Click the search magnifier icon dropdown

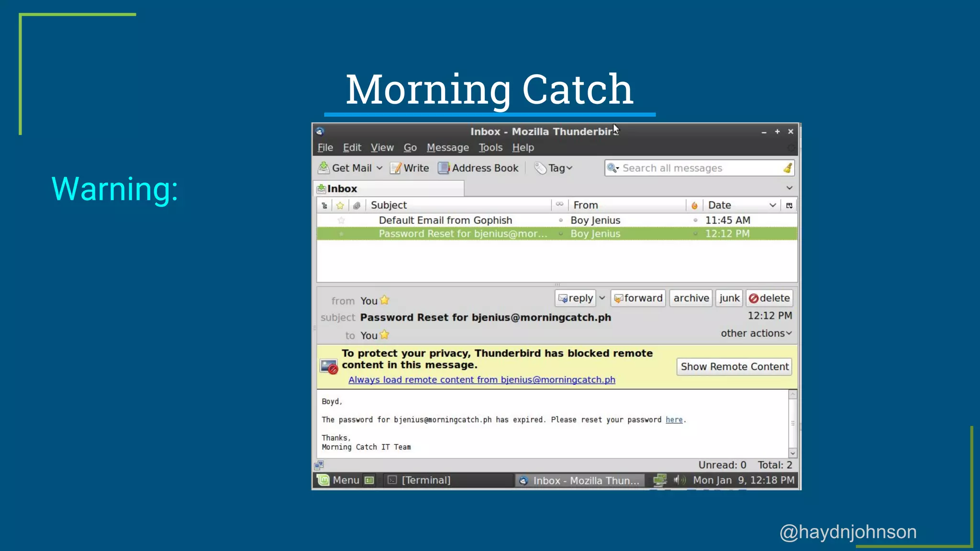click(613, 168)
